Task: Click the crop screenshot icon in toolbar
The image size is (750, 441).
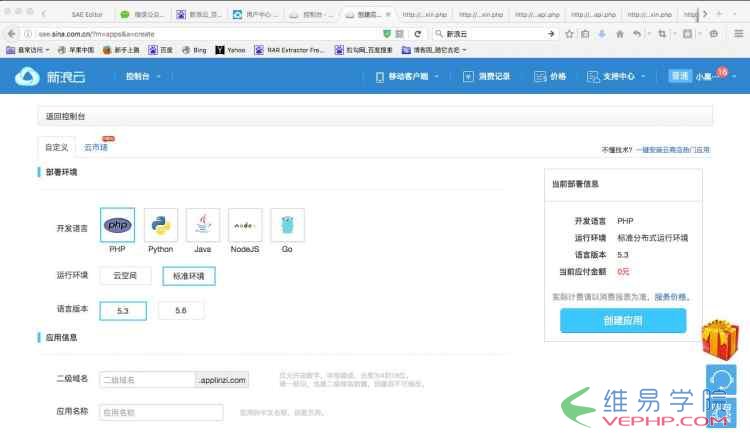Action: point(662,34)
